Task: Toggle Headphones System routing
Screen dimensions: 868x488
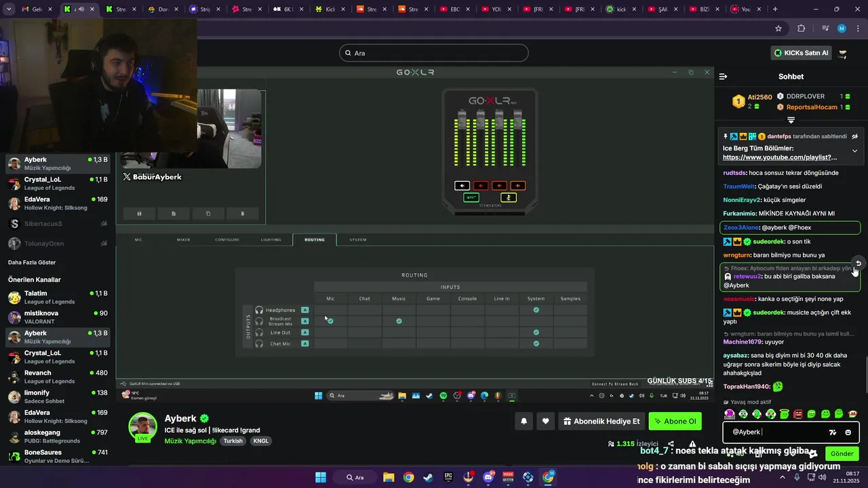Action: pos(536,310)
